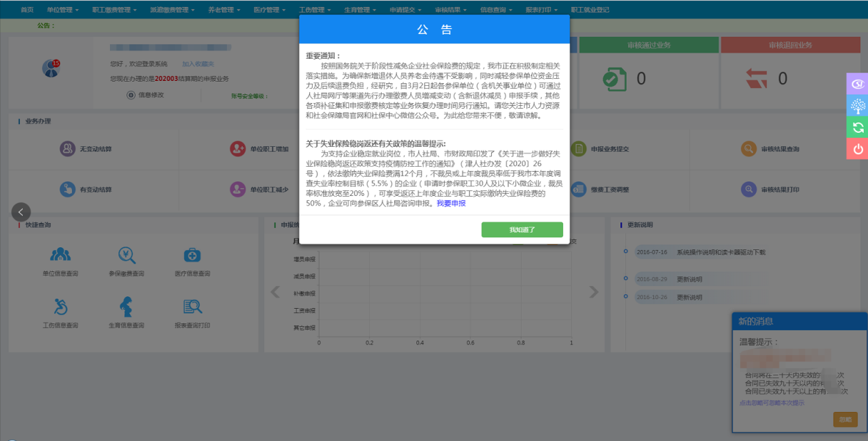This screenshot has width=868, height=441.
Task: Expand the 派遣缴费管理 dropdown menu
Action: tap(172, 10)
